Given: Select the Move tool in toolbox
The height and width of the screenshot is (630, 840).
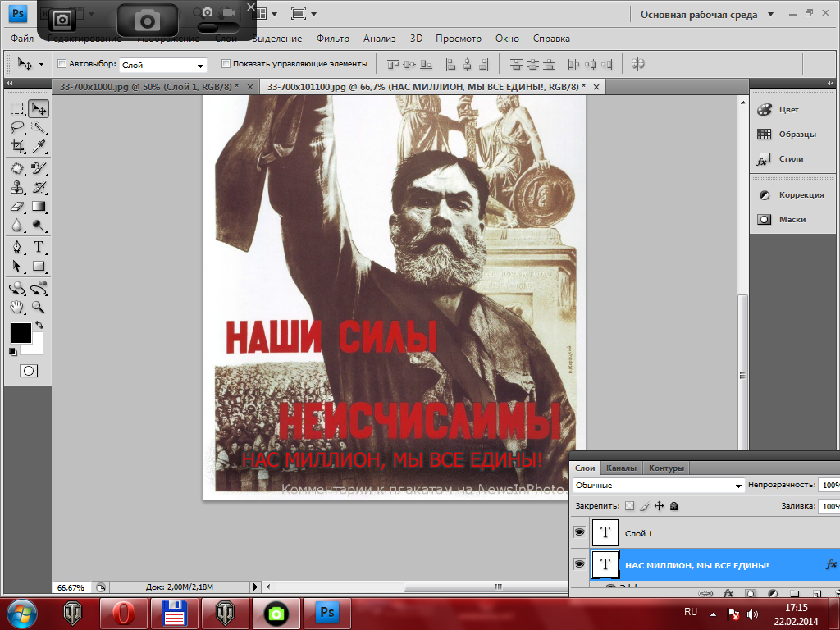Looking at the screenshot, I should [39, 109].
